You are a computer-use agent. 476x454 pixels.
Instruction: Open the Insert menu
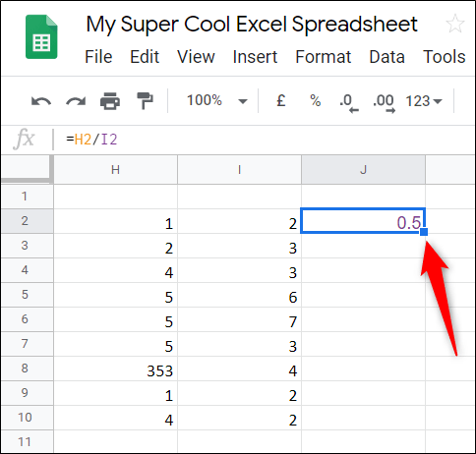[x=255, y=57]
